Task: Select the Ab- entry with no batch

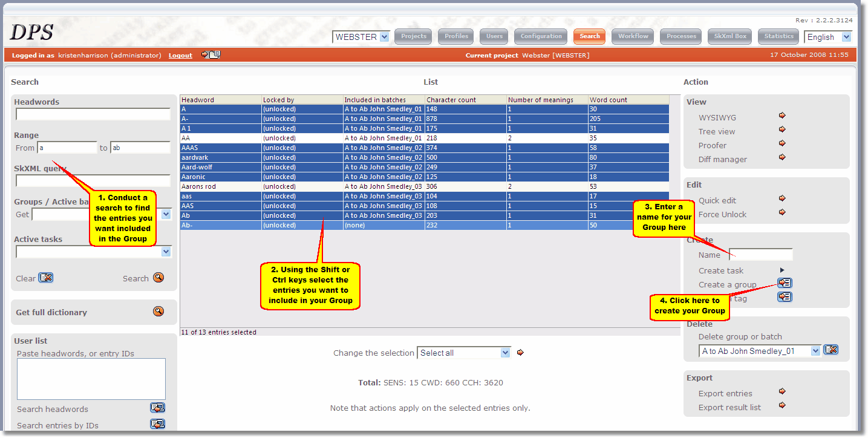Action: tap(425, 225)
